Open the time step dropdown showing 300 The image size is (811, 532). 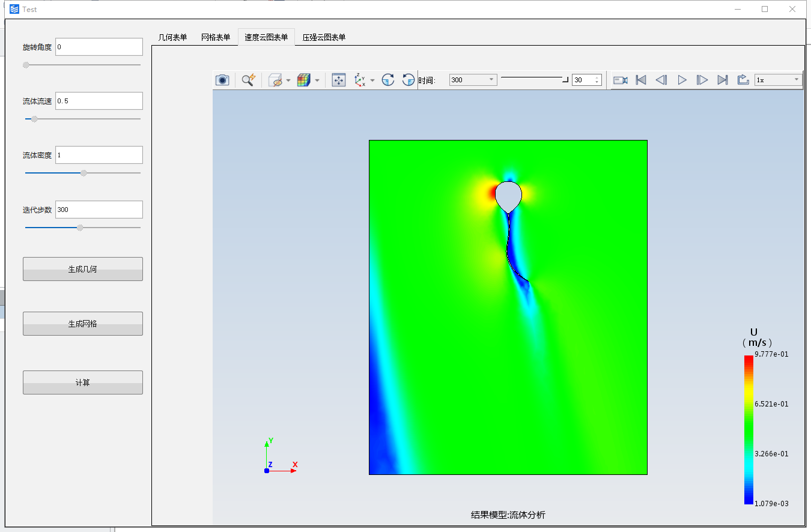[x=473, y=80]
